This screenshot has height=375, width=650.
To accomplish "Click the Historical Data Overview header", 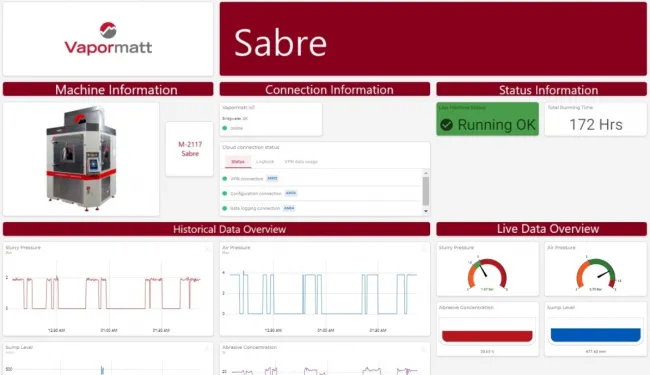I will pos(216,229).
